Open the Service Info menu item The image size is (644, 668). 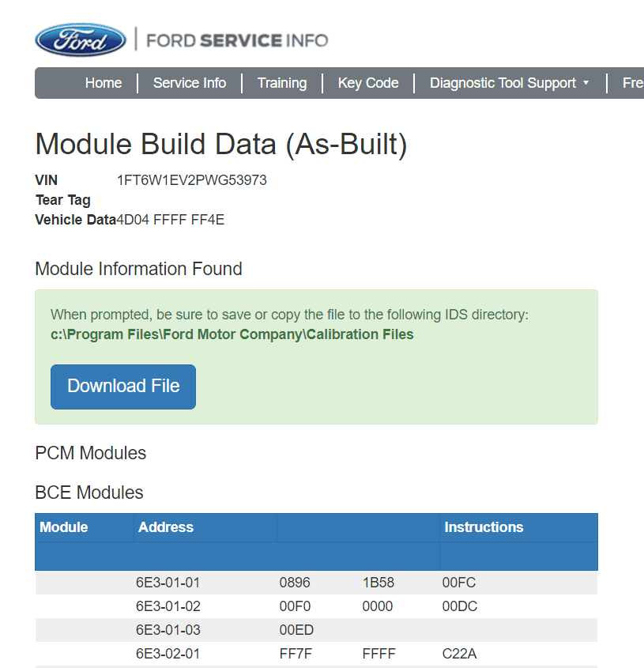tap(189, 82)
